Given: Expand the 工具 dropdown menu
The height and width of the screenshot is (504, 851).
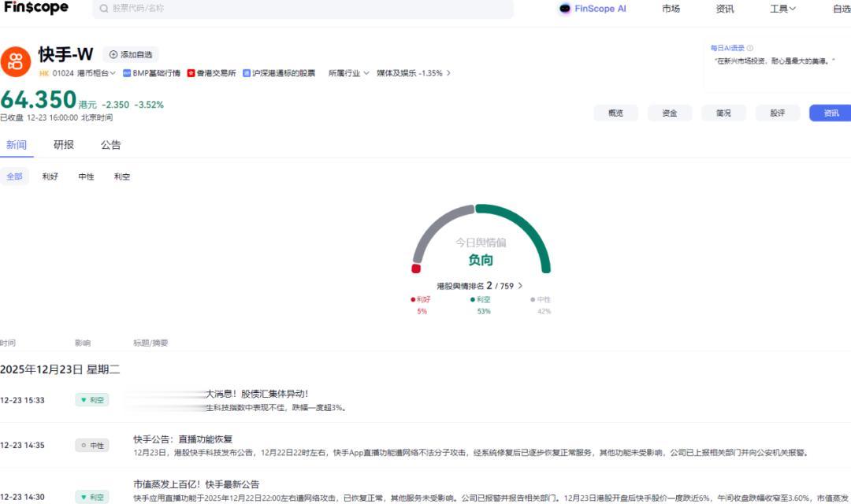Looking at the screenshot, I should coord(782,9).
